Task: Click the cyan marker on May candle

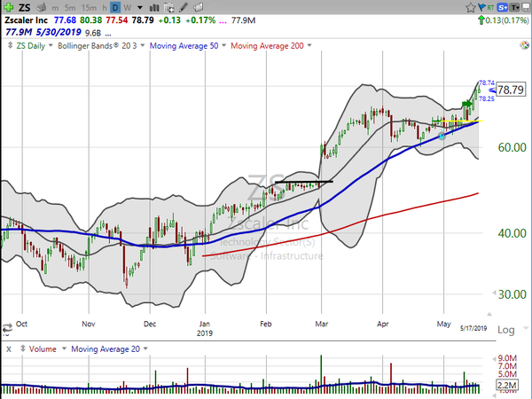Action: (442, 137)
